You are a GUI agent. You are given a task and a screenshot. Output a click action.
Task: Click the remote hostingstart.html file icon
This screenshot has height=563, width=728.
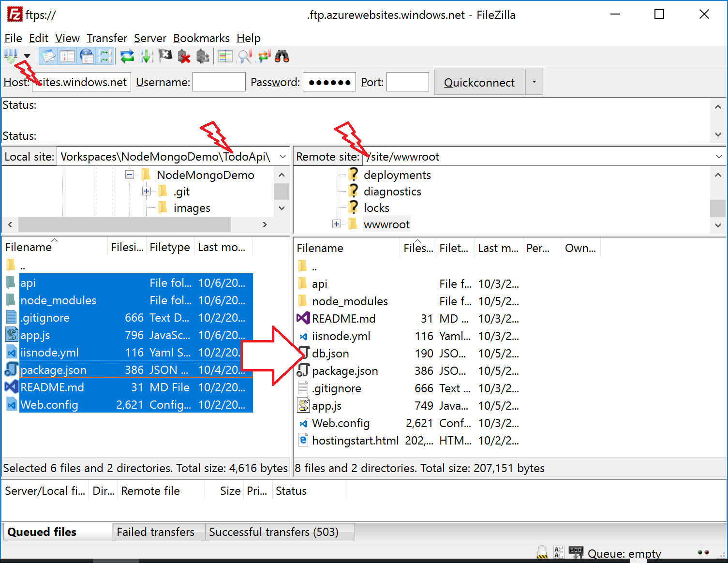(303, 441)
